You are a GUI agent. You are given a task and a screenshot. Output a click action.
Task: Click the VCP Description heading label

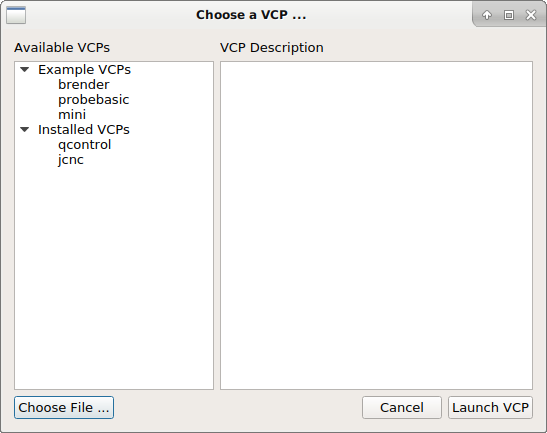(272, 47)
